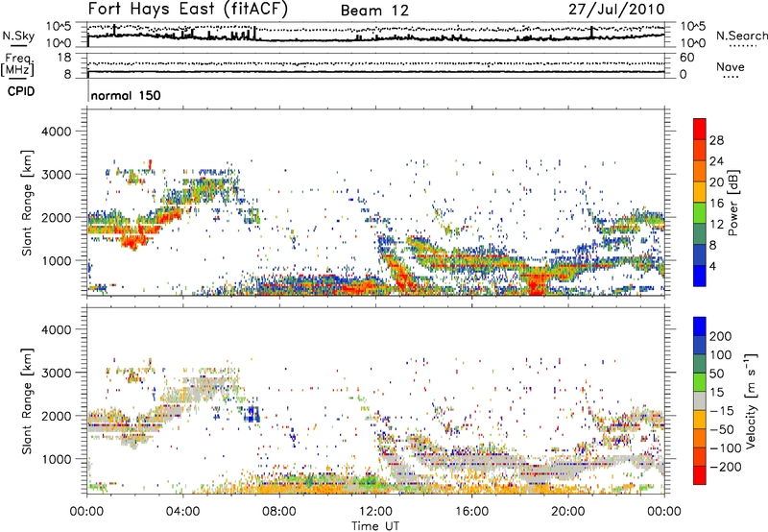Image resolution: width=768 pixels, height=532 pixels.
Task: Click the 'Power [dB]' colorbar label
Action: coord(732,203)
